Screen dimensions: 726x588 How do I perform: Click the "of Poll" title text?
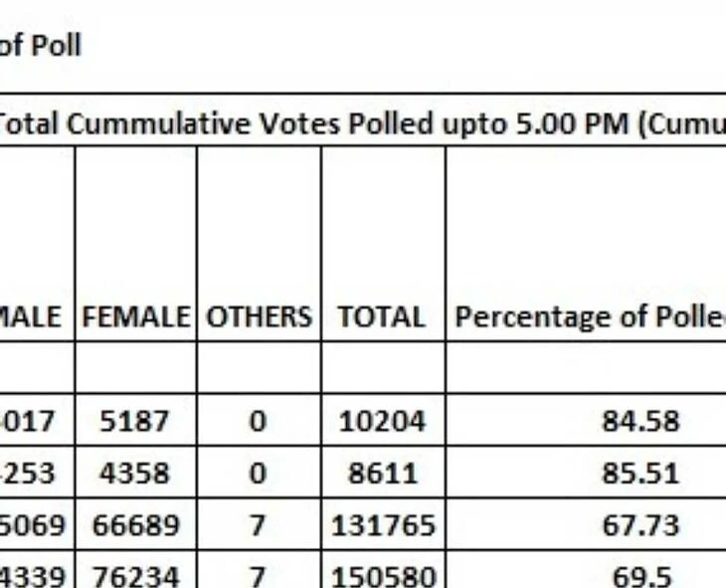tap(40, 45)
